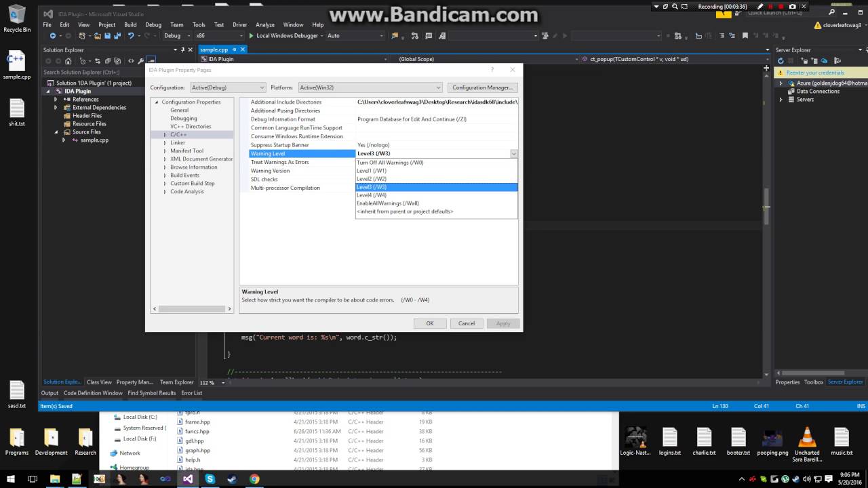This screenshot has width=868, height=488.
Task: Expand the Azure node in Server Explorer
Action: click(x=781, y=83)
